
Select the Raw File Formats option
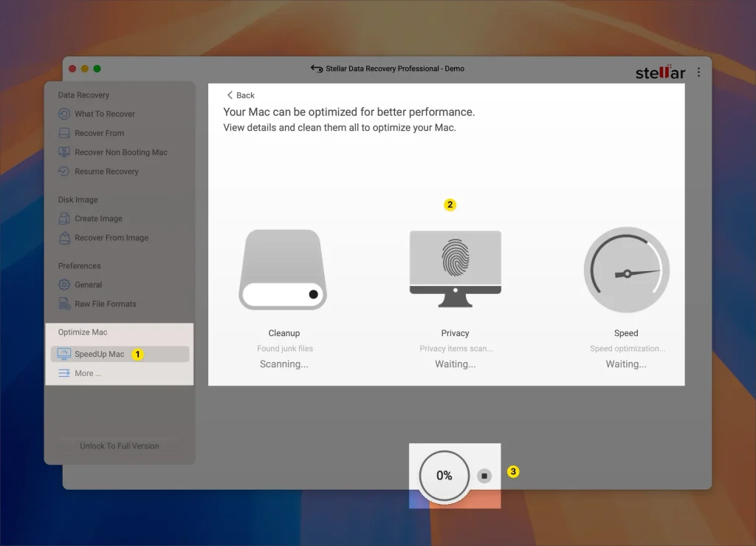(105, 304)
